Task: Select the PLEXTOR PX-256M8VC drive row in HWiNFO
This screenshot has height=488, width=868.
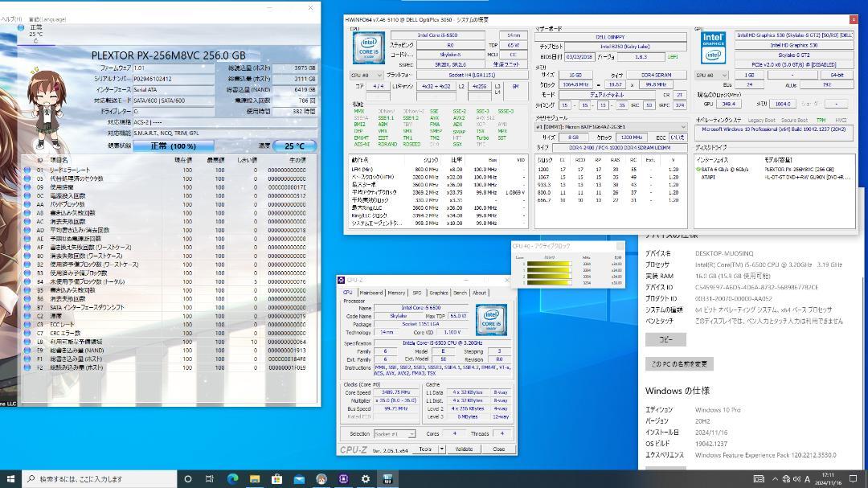Action: coord(775,170)
